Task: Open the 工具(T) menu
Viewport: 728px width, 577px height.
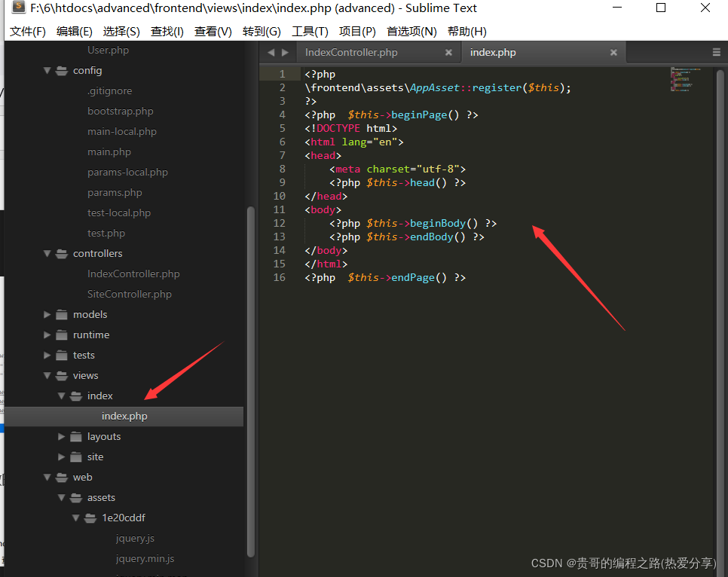Action: point(310,32)
